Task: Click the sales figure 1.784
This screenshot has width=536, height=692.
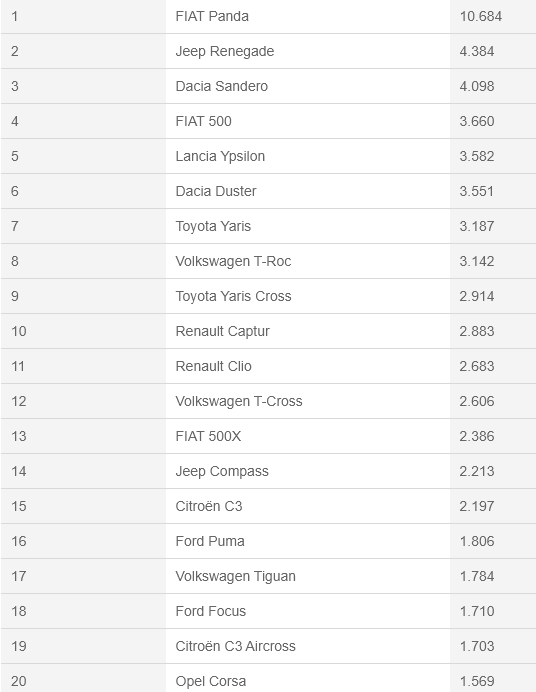Action: pos(477,576)
